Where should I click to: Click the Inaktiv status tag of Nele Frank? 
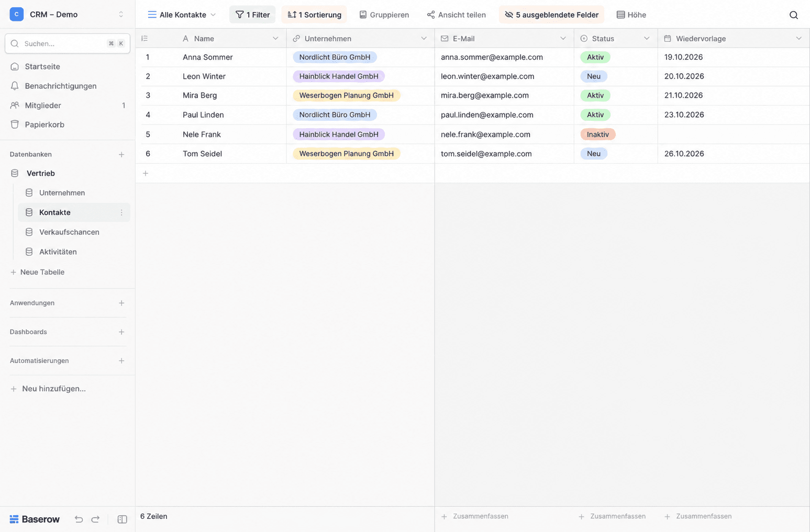coord(597,134)
